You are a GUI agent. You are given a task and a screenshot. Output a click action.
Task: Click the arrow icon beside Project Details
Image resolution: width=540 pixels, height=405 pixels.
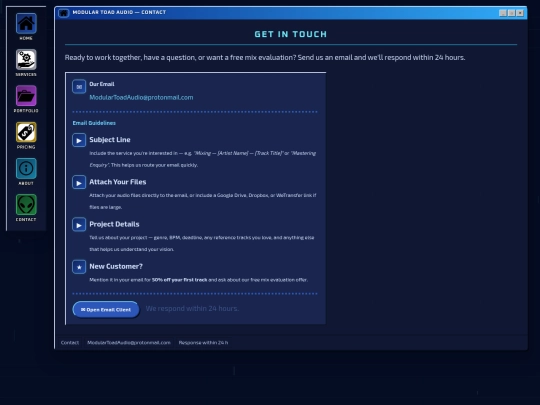pyautogui.click(x=79, y=225)
